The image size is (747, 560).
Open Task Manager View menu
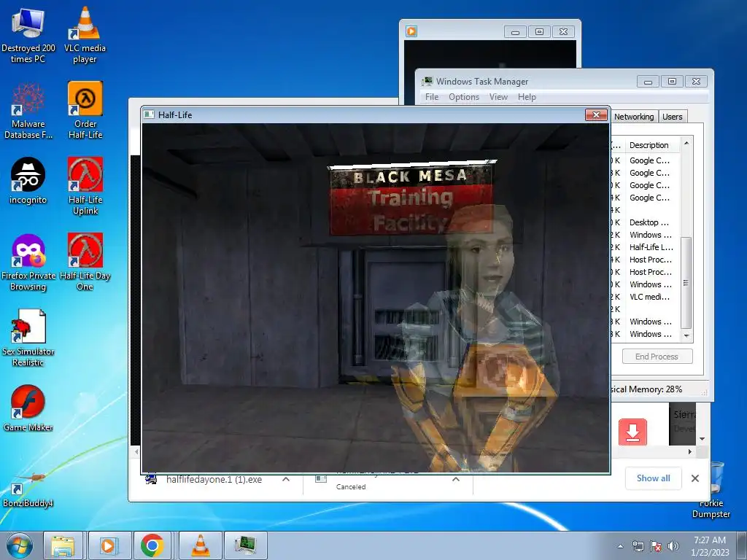498,97
